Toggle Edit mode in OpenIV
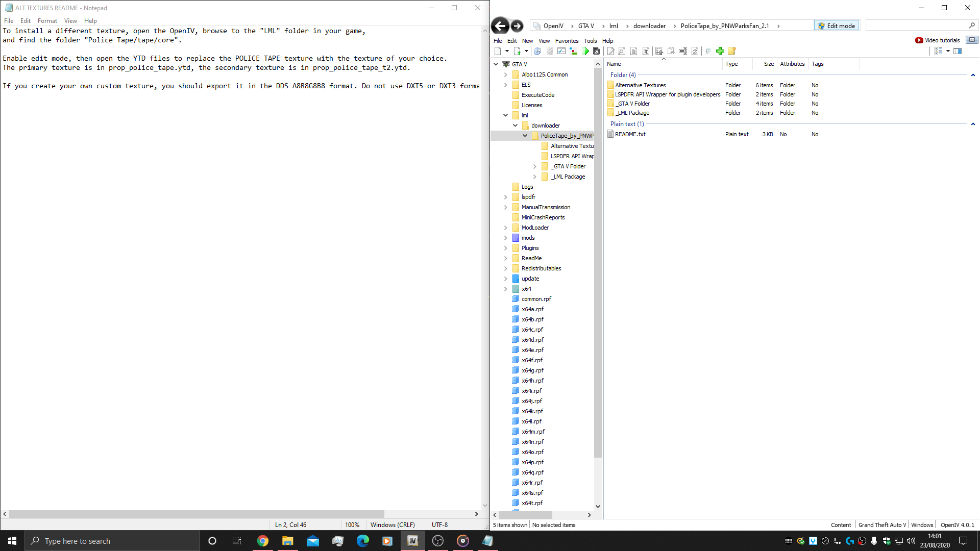 pyautogui.click(x=836, y=26)
